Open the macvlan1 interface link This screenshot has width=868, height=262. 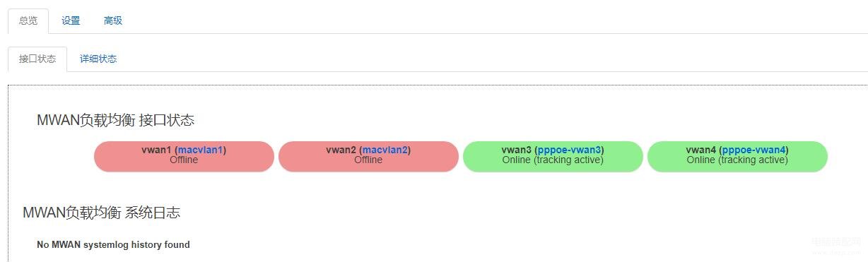click(201, 150)
